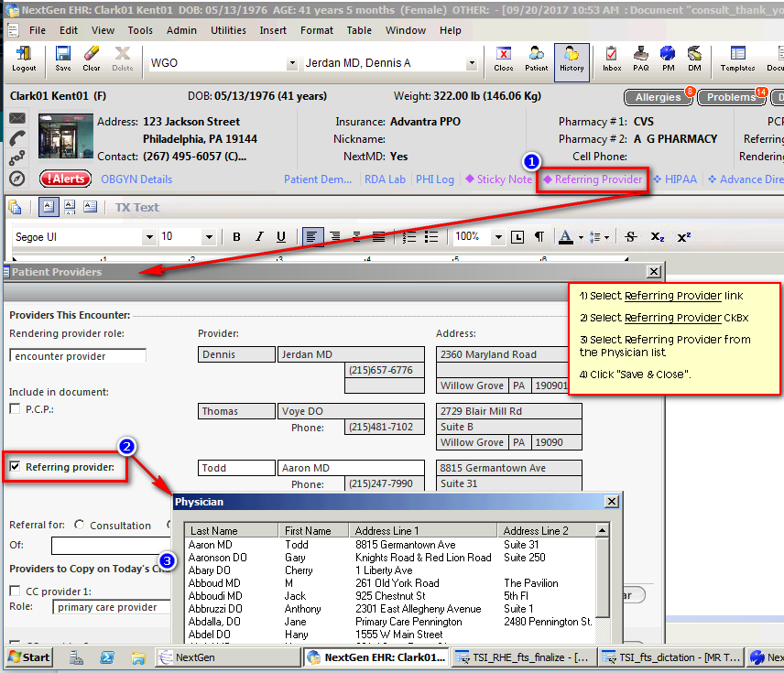This screenshot has height=673, width=784.
Task: Open the Tools menu
Action: [140, 30]
